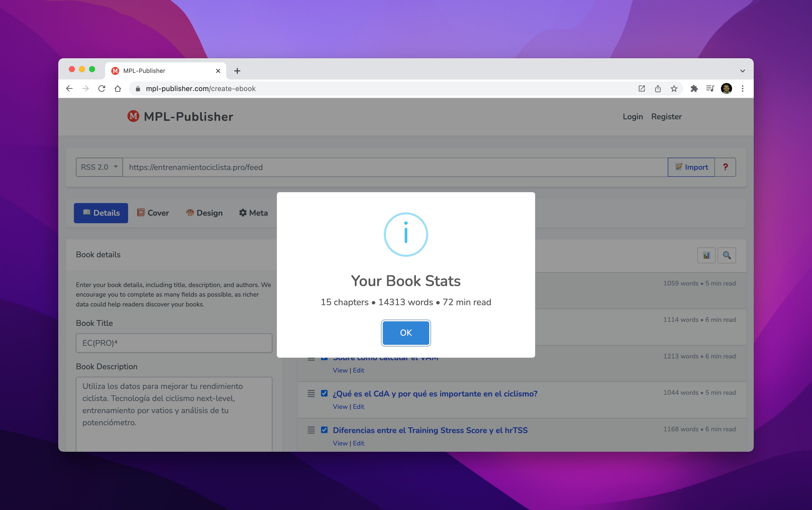Click the browser extensions puzzle icon

tap(694, 89)
